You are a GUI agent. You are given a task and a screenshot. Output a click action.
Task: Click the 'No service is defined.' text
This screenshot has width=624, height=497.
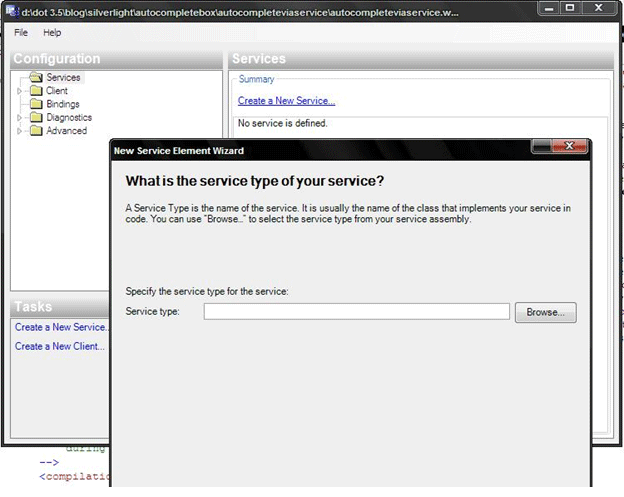click(283, 123)
